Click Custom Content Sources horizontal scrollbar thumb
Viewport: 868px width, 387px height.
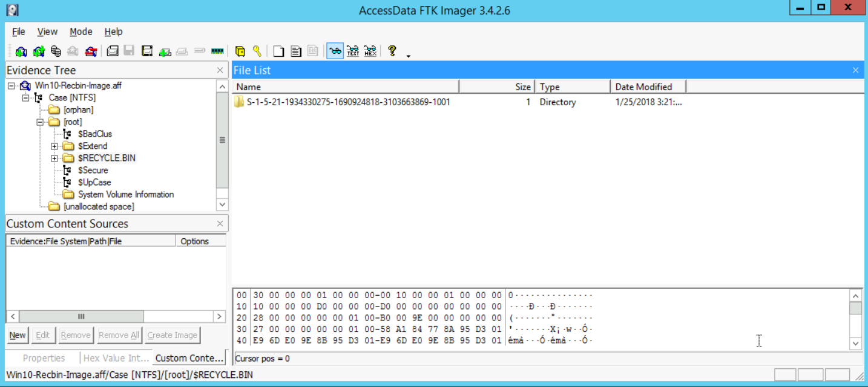(81, 316)
